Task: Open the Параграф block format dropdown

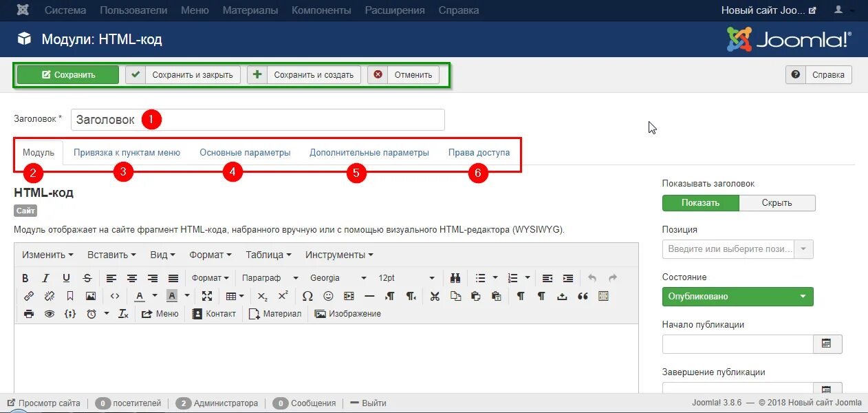Action: click(x=270, y=278)
